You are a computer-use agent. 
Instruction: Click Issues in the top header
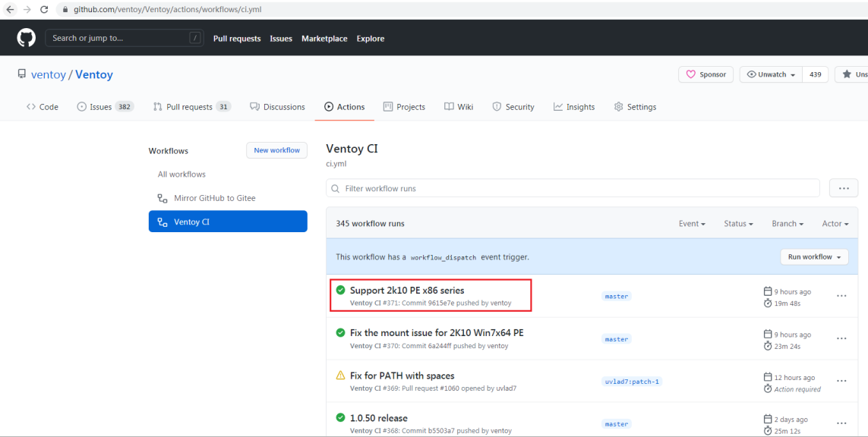tap(281, 39)
